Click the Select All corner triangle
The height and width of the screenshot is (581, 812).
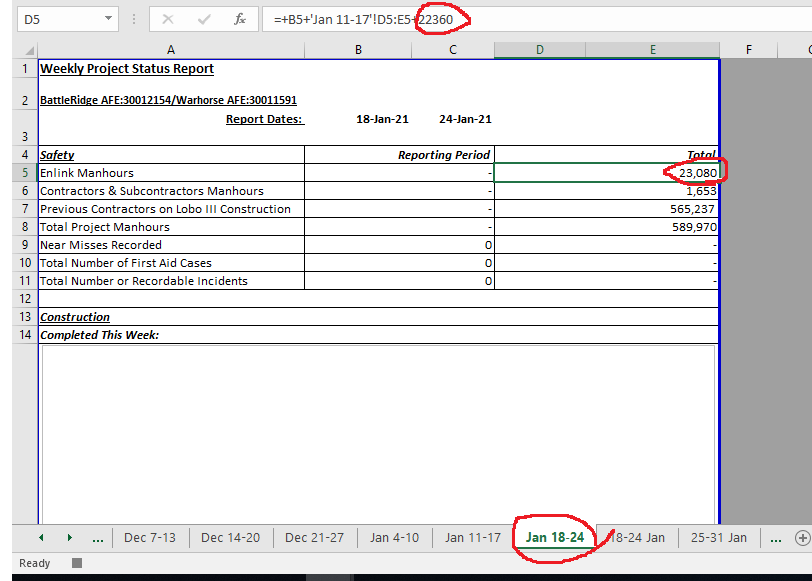click(x=30, y=50)
